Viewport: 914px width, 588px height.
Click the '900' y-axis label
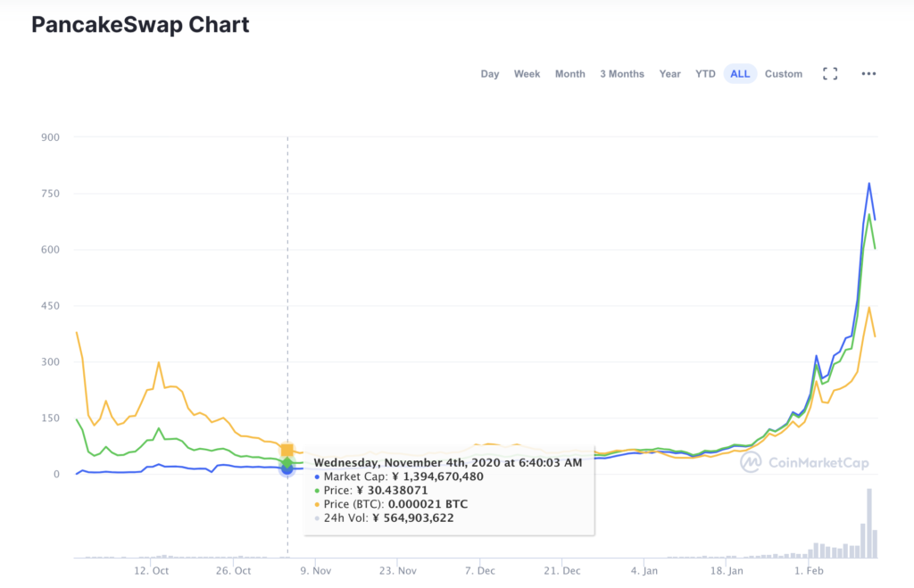pyautogui.click(x=50, y=137)
